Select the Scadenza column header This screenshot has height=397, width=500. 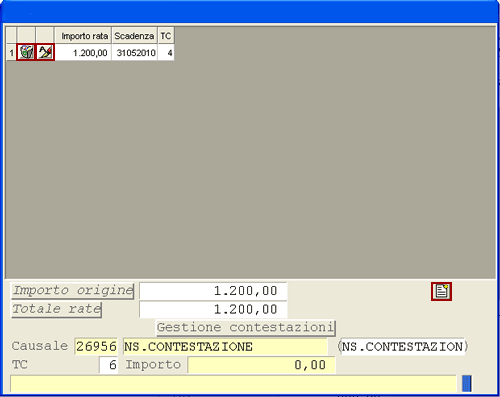(134, 36)
